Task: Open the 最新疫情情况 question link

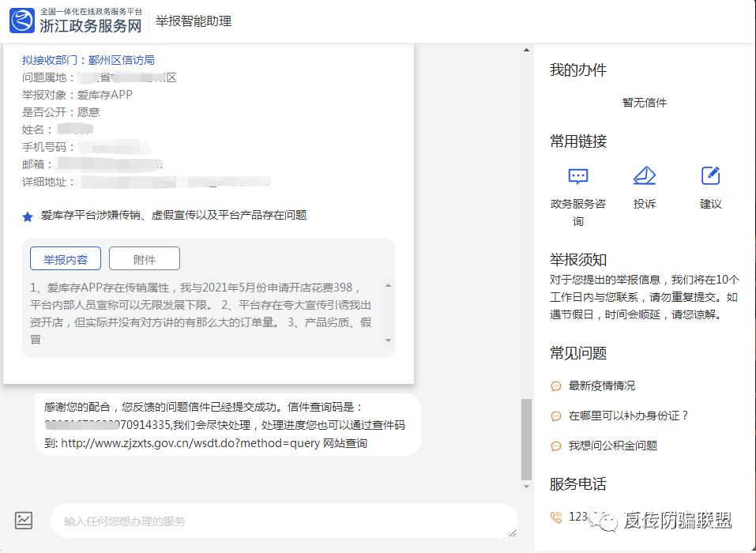Action: coord(602,386)
